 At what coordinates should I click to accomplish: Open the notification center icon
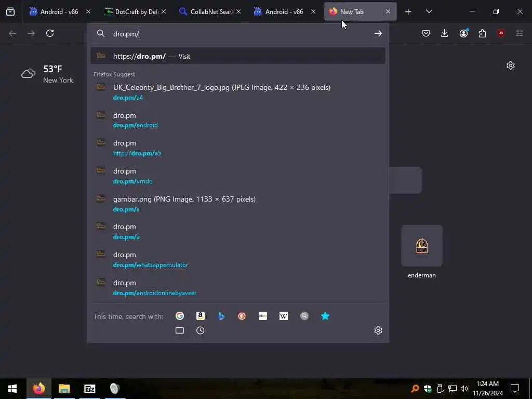pos(515,389)
